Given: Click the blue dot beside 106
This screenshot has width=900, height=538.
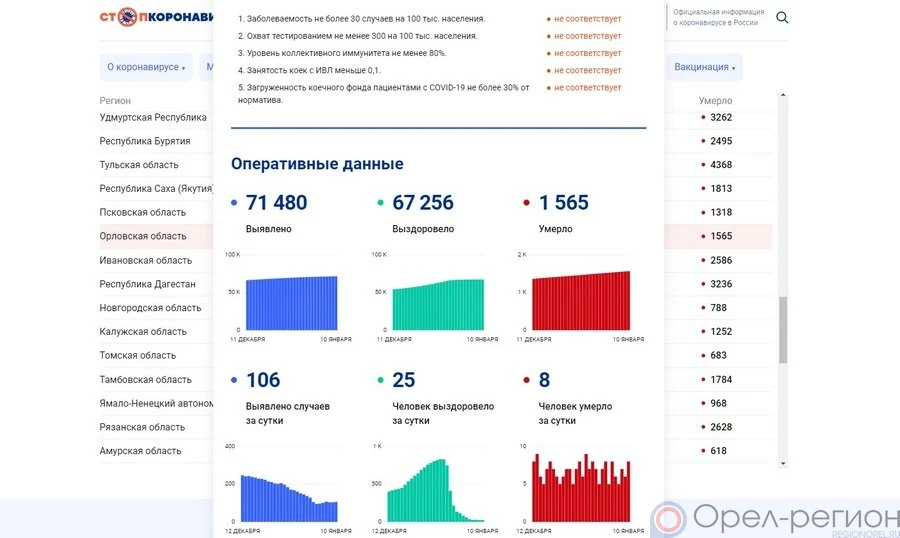Looking at the screenshot, I should 234,381.
